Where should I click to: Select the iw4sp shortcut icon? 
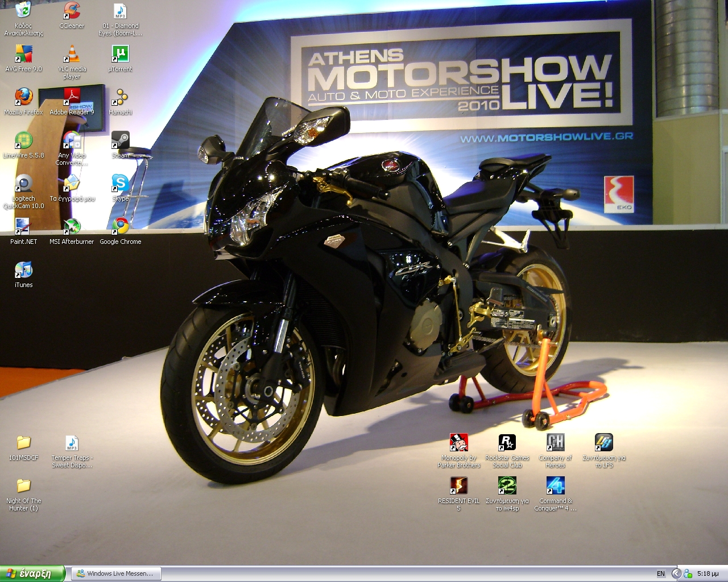click(x=507, y=494)
